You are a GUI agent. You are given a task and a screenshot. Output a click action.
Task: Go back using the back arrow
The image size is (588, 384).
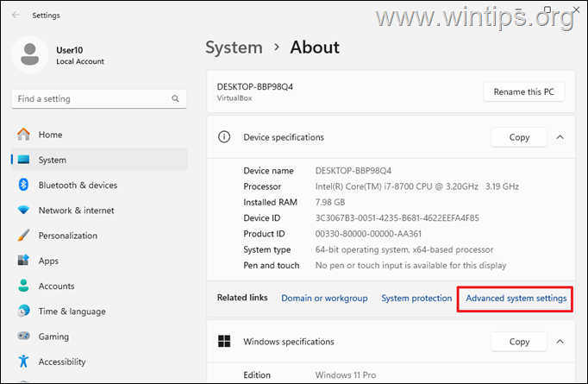(16, 15)
